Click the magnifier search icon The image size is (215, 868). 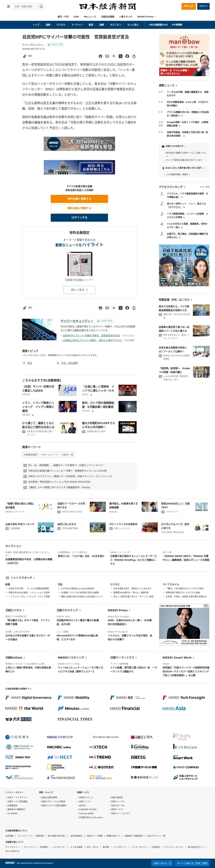[x=41, y=6]
